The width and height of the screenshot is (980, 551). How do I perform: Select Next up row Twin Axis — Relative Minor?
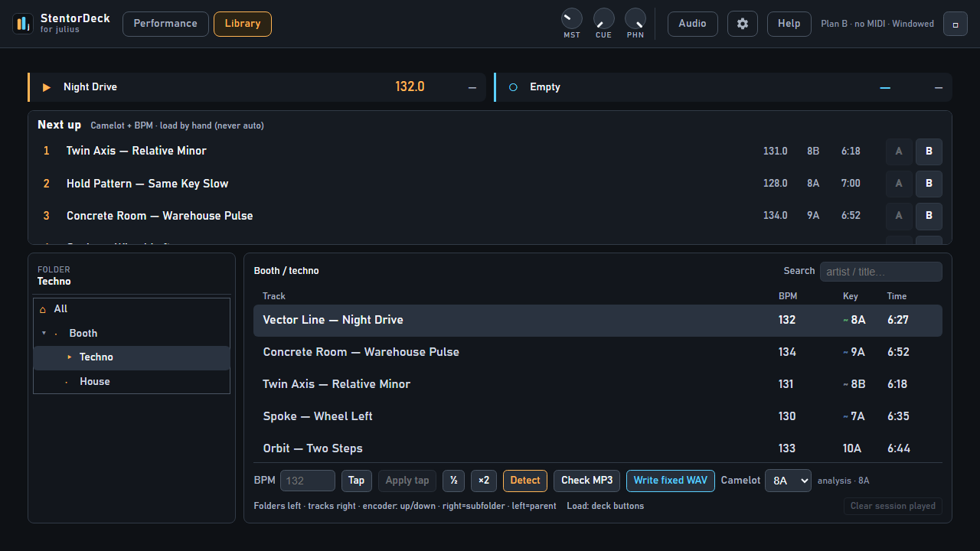490,152
